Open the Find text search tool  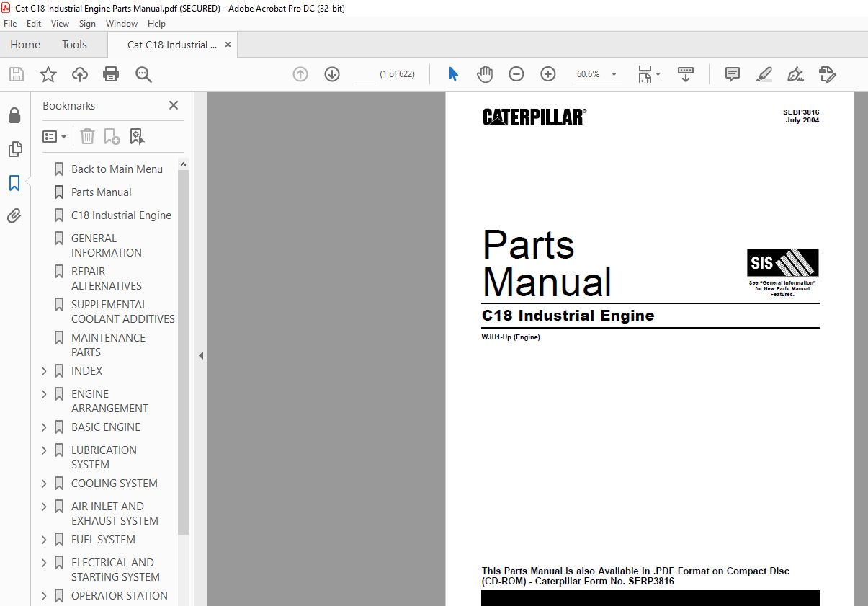point(143,74)
